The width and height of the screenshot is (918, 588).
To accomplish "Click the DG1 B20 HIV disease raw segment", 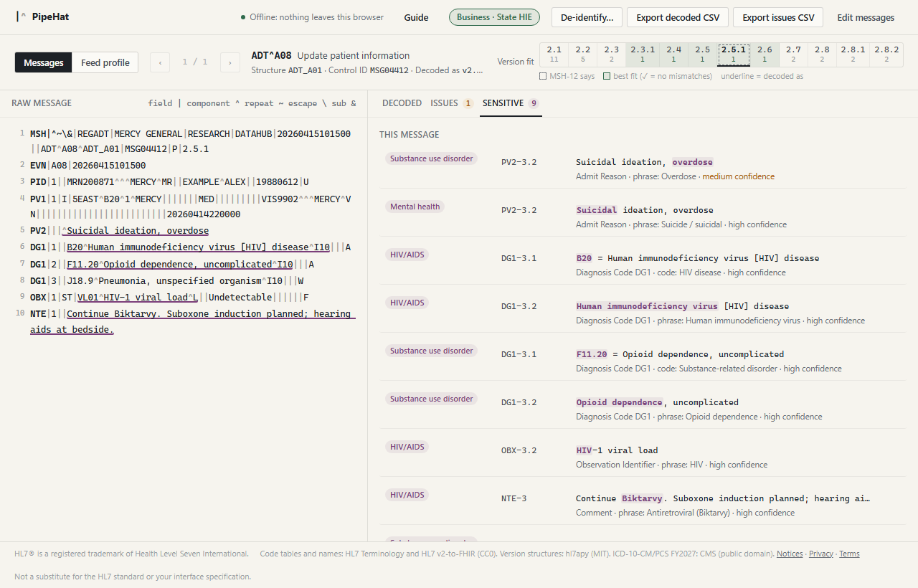I will click(x=190, y=247).
